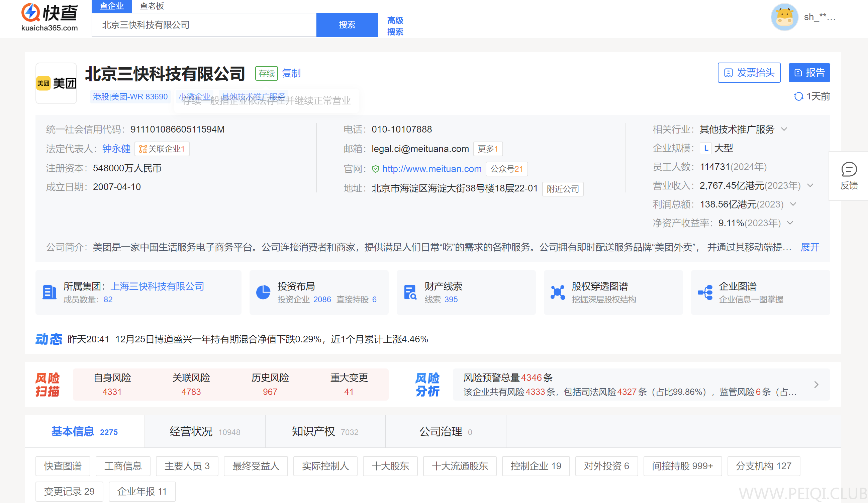
Task: Open risk analysis details chevron arrow
Action: coord(816,385)
